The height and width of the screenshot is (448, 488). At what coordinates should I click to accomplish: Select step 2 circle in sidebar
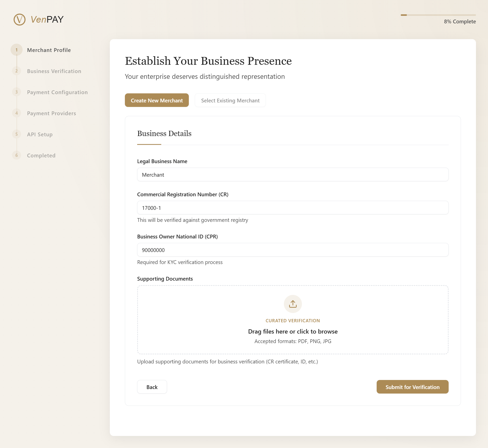(17, 71)
